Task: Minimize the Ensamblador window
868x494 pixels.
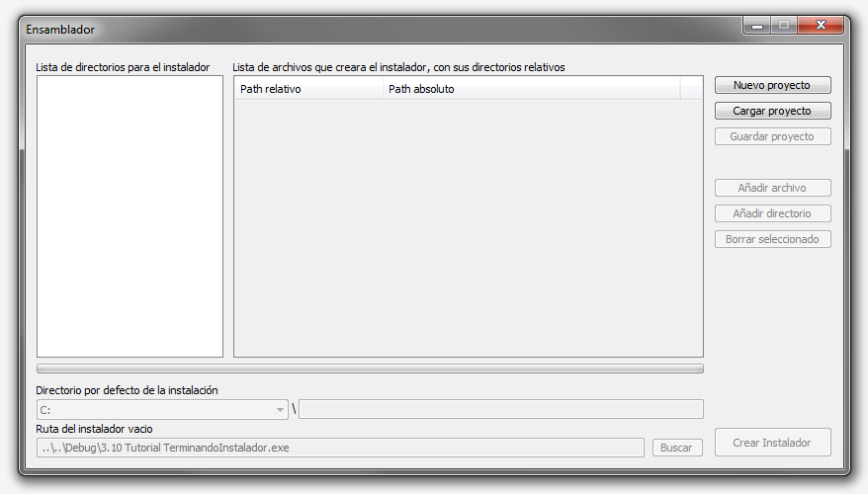Action: tap(757, 27)
